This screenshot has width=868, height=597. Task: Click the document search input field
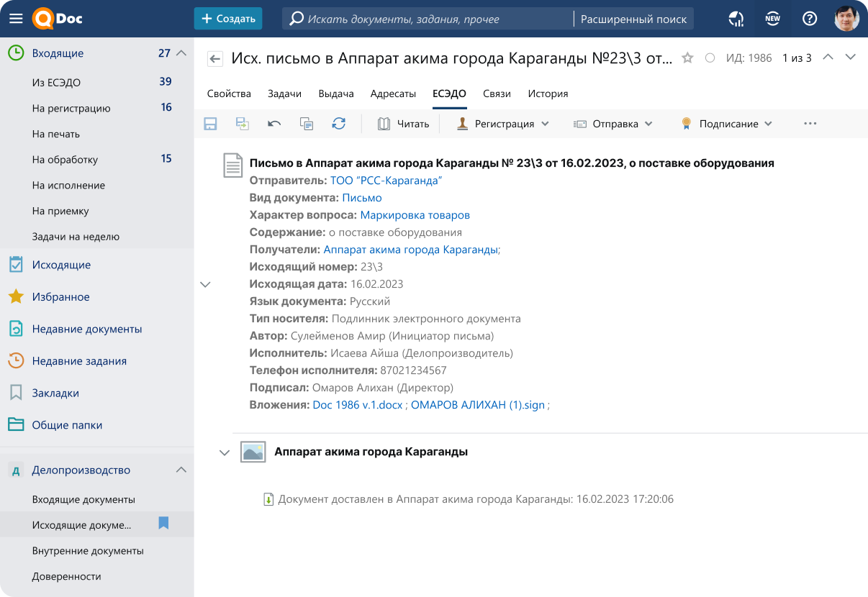[432, 19]
